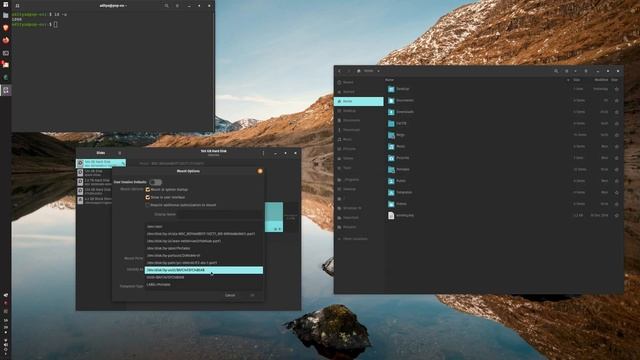Viewport: 640px width, 360px height.
Task: Choose the highlighted by-uuid device option
Action: pos(204,270)
